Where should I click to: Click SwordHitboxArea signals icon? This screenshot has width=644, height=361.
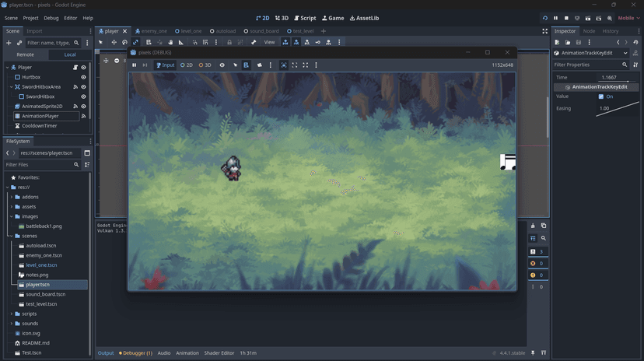pyautogui.click(x=75, y=87)
